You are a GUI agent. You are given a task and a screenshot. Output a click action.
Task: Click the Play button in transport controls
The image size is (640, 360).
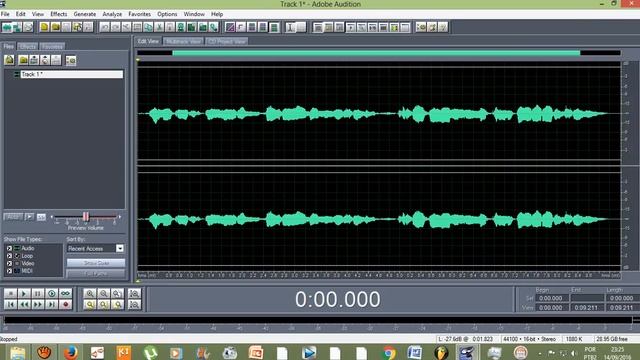24,293
